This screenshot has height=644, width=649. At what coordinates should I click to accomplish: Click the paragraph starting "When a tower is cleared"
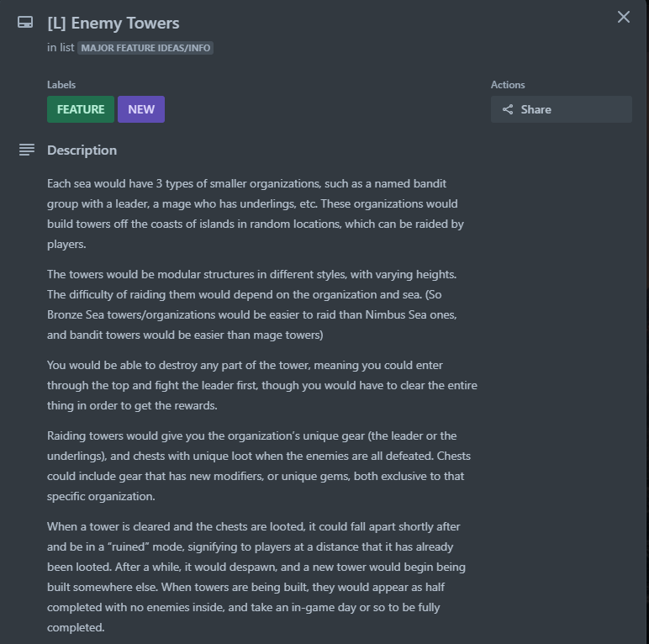[x=256, y=577]
